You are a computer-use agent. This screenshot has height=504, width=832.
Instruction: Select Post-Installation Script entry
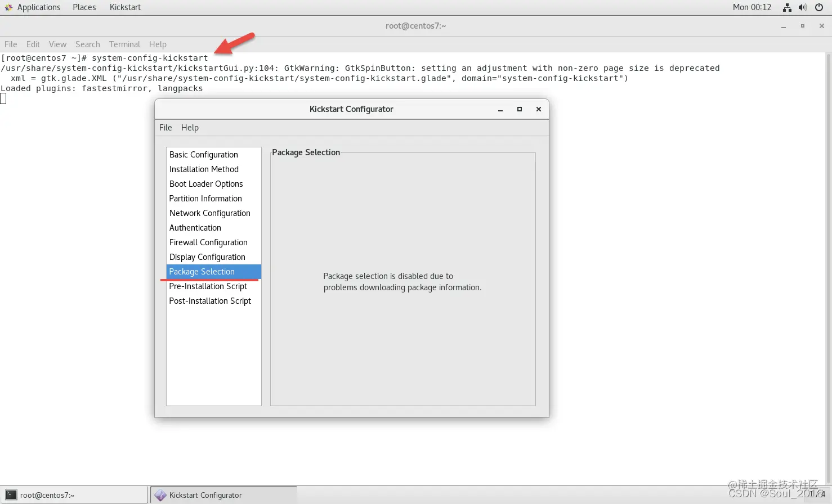pyautogui.click(x=214, y=301)
